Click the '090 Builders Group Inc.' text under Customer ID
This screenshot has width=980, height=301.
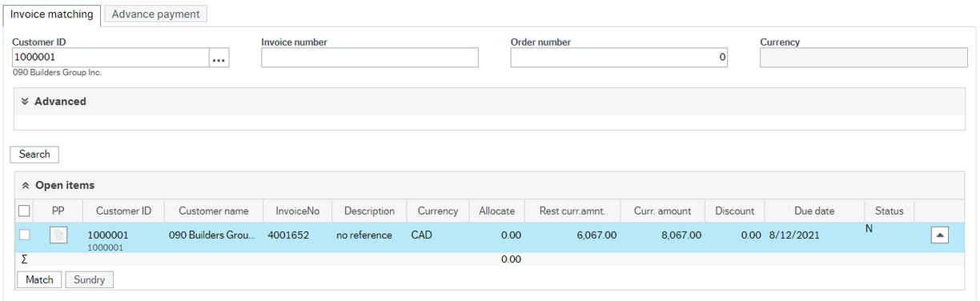click(57, 72)
